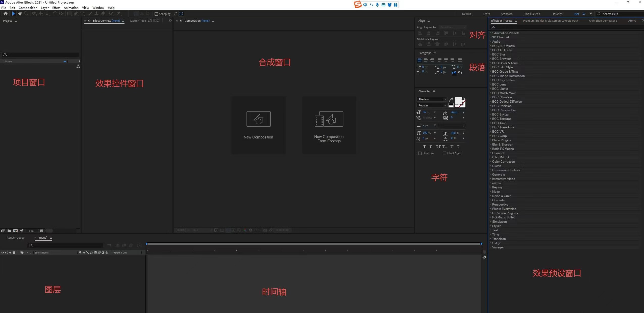Viewport: 644px width, 313px height.
Task: Select the Eraser tool
Action: click(x=103, y=14)
